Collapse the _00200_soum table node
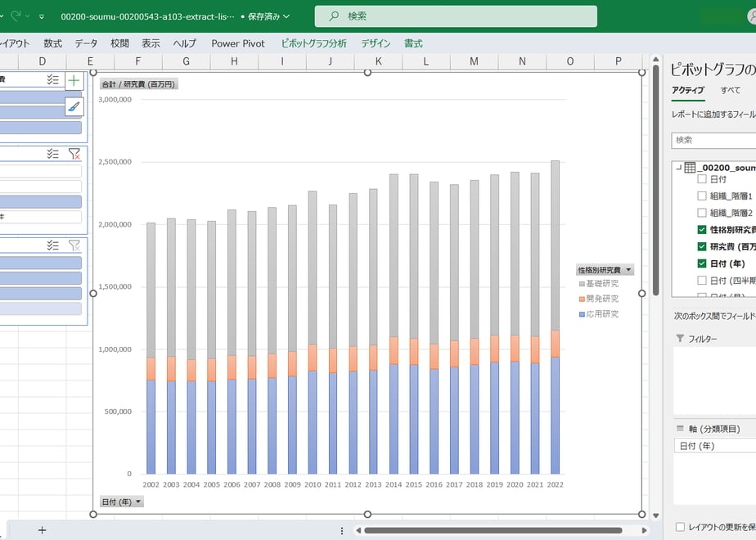The height and width of the screenshot is (540, 756). [679, 167]
